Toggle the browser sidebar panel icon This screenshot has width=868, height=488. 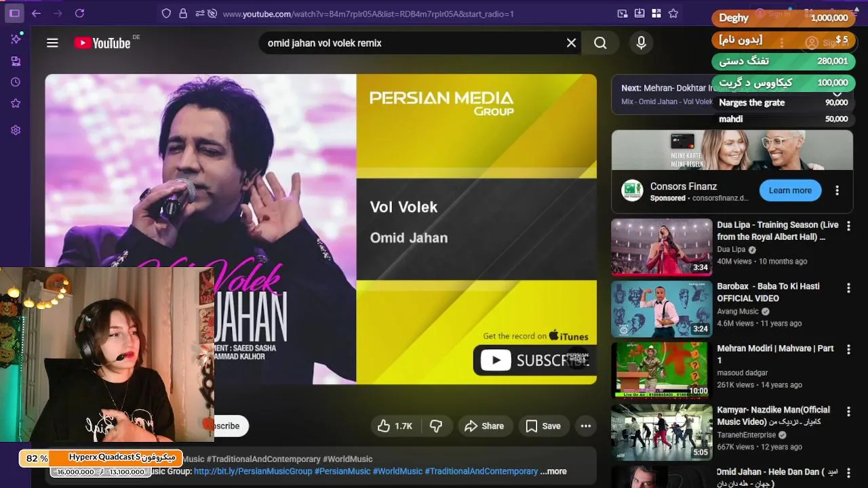(14, 13)
